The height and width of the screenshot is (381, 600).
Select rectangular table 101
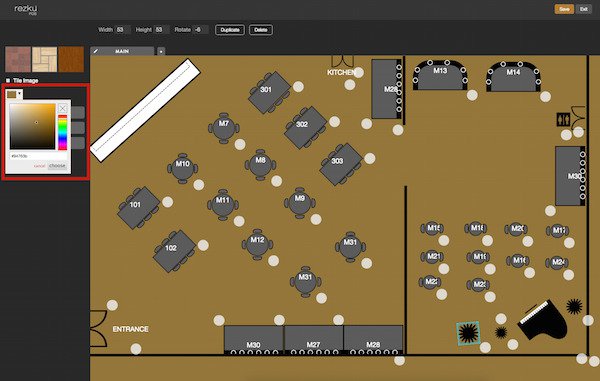pyautogui.click(x=139, y=208)
